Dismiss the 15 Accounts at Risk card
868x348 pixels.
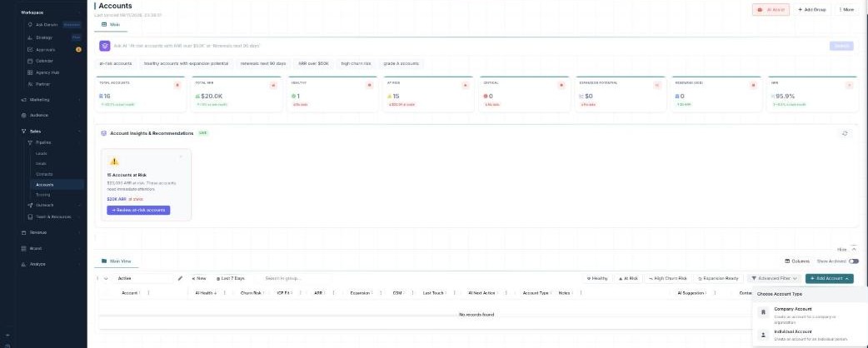tap(181, 157)
